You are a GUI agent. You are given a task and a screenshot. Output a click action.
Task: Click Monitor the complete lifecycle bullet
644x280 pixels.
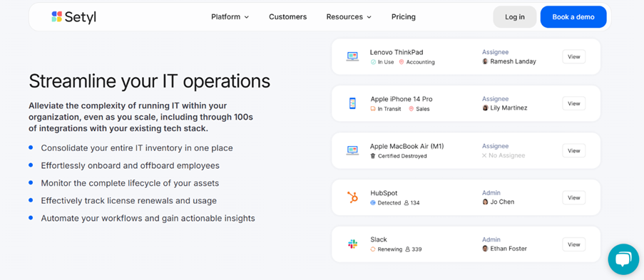tap(130, 183)
